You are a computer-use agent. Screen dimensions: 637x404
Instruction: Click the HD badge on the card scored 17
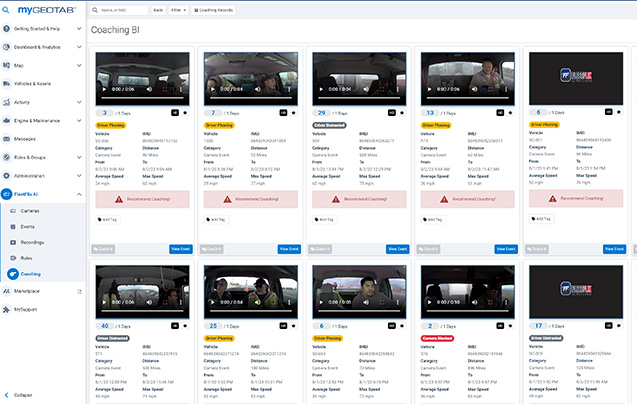[x=609, y=326]
